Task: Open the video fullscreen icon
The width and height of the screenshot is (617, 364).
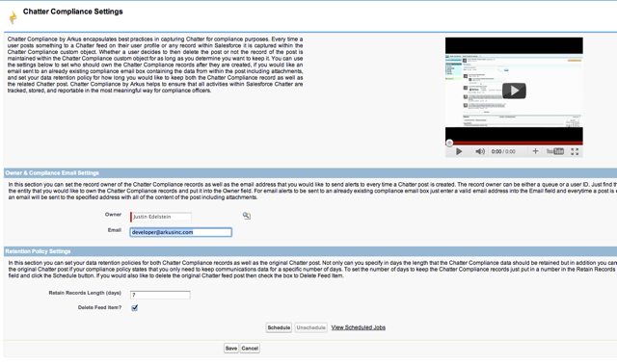Action: pos(575,151)
